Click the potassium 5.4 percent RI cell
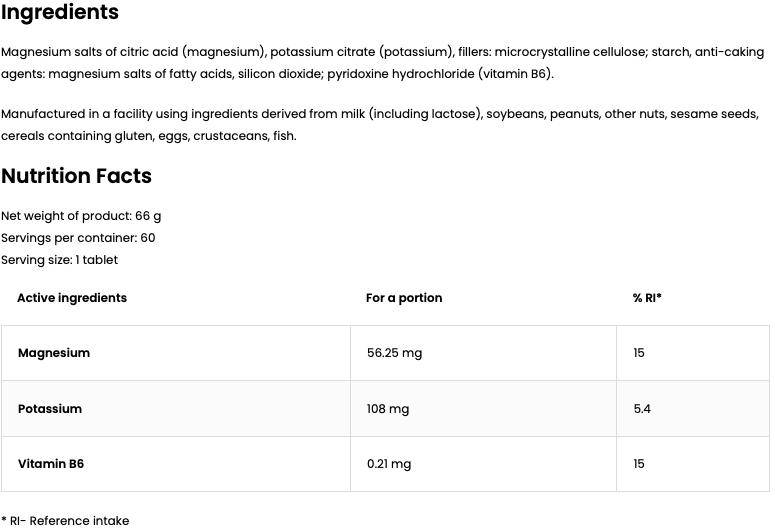Screen dimensions: 775x531 pyautogui.click(x=642, y=409)
